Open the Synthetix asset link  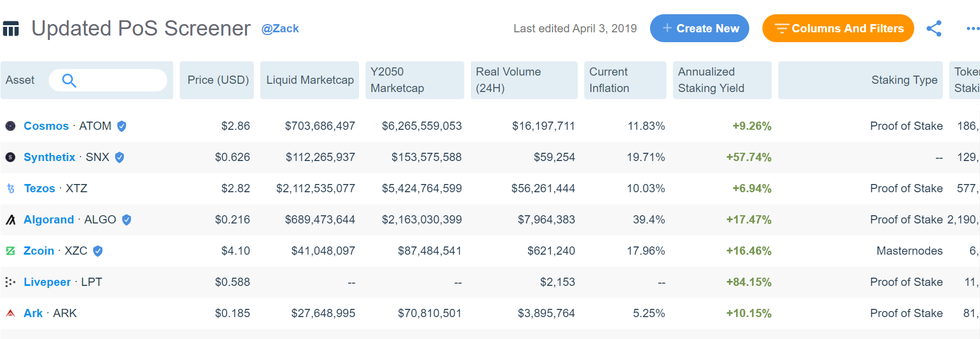pos(49,157)
